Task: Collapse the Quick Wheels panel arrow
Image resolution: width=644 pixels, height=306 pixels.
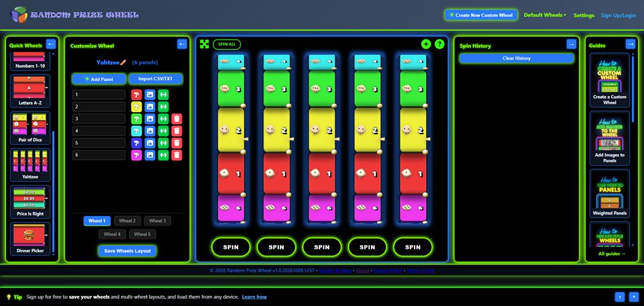Action: coord(51,44)
